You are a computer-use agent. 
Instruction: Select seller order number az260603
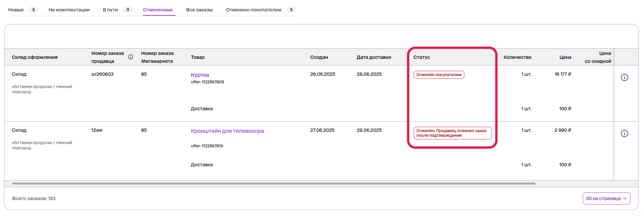(x=102, y=74)
